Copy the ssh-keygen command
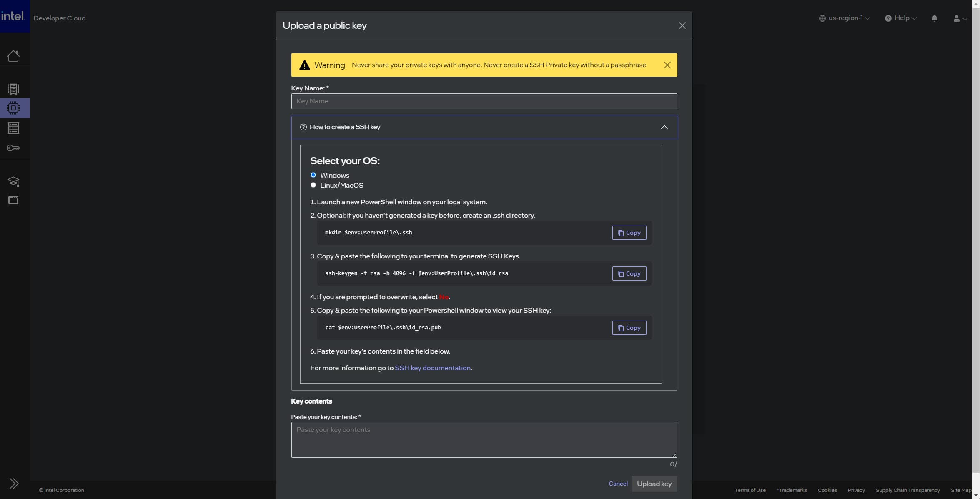The height and width of the screenshot is (499, 980). tap(629, 273)
